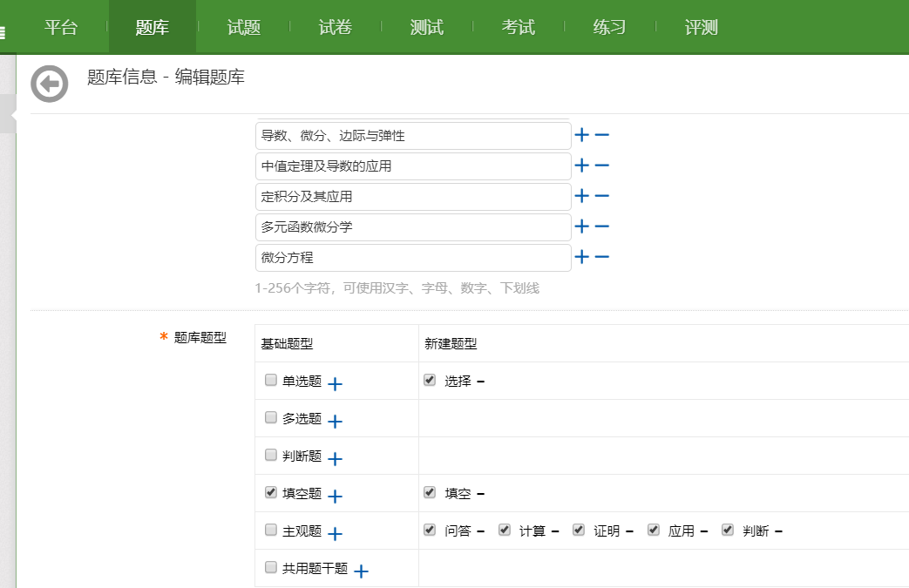Viewport: 909px width, 588px height.
Task: Open the 试卷 menu tab
Action: pyautogui.click(x=336, y=27)
